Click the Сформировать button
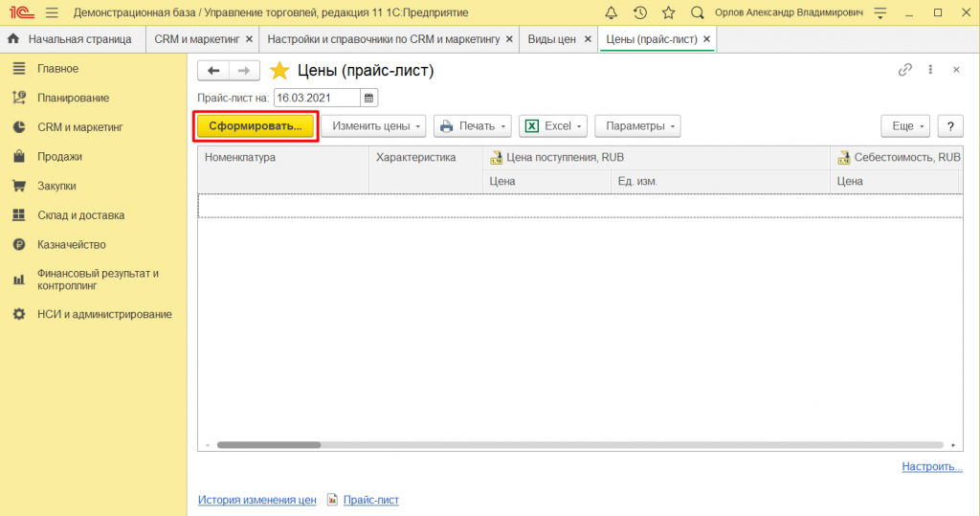 pyautogui.click(x=256, y=126)
